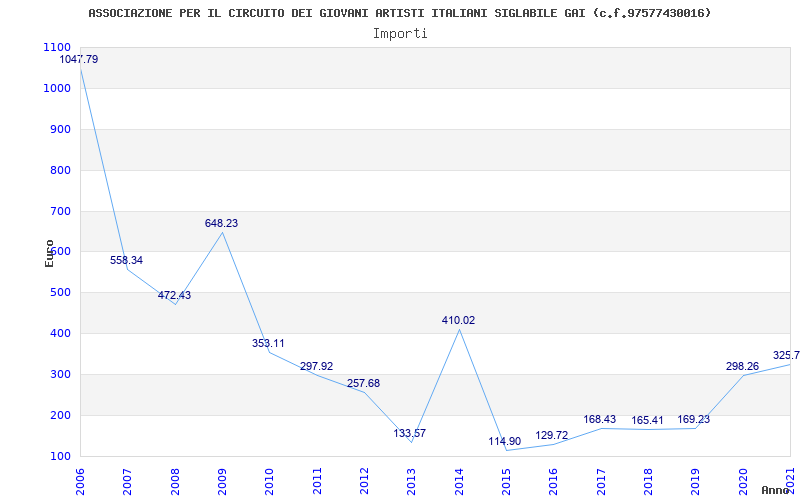Click the 298.26 data label
Image resolution: width=800 pixels, height=500 pixels.
point(742,366)
